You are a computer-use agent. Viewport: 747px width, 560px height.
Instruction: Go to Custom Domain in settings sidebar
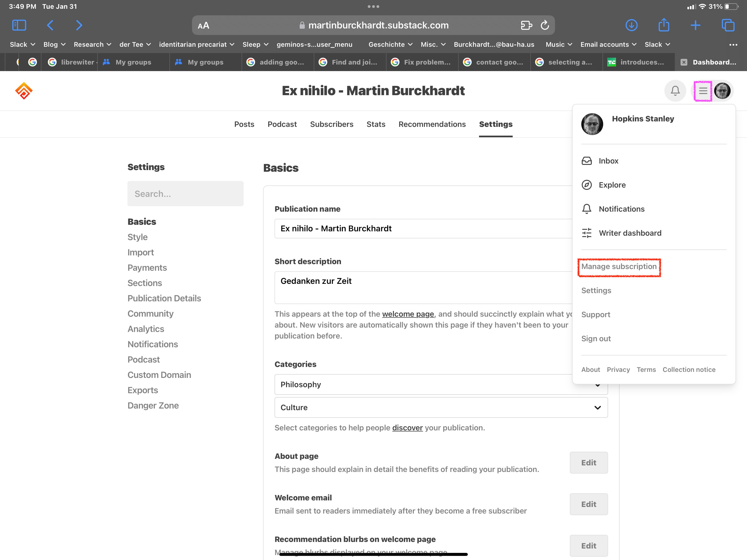pos(159,375)
